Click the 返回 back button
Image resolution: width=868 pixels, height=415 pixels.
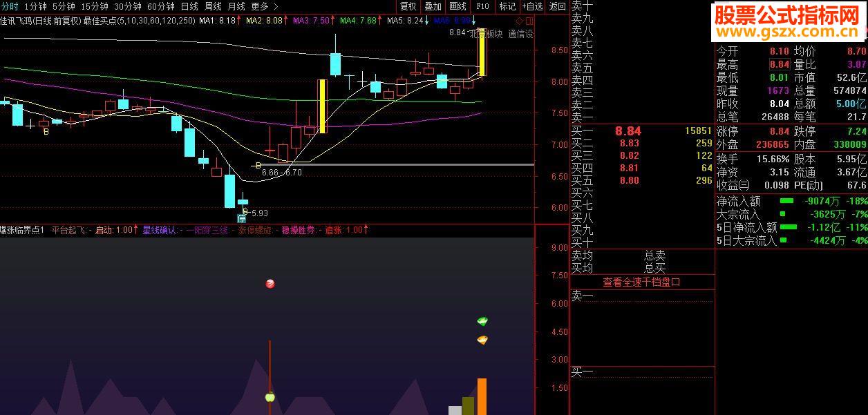click(557, 6)
